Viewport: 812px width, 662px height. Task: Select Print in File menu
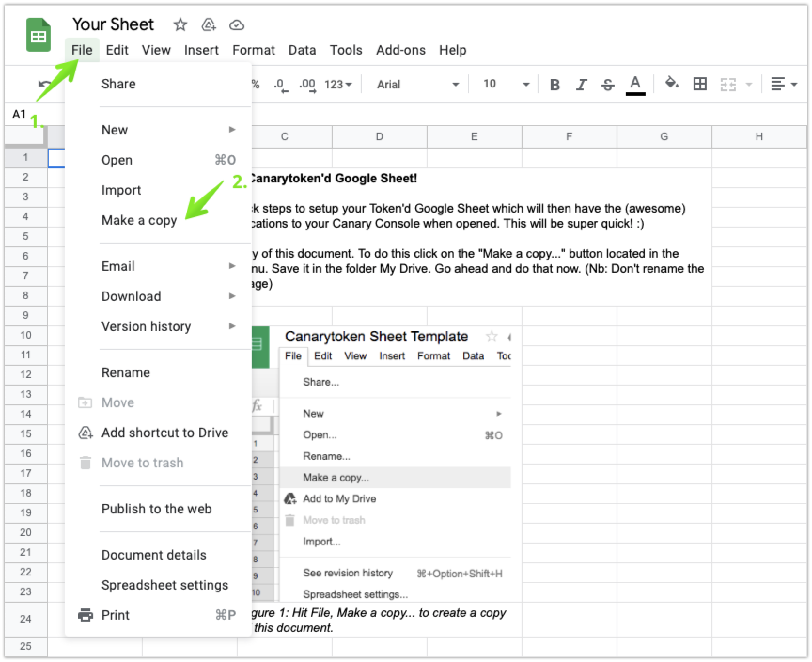(x=158, y=615)
